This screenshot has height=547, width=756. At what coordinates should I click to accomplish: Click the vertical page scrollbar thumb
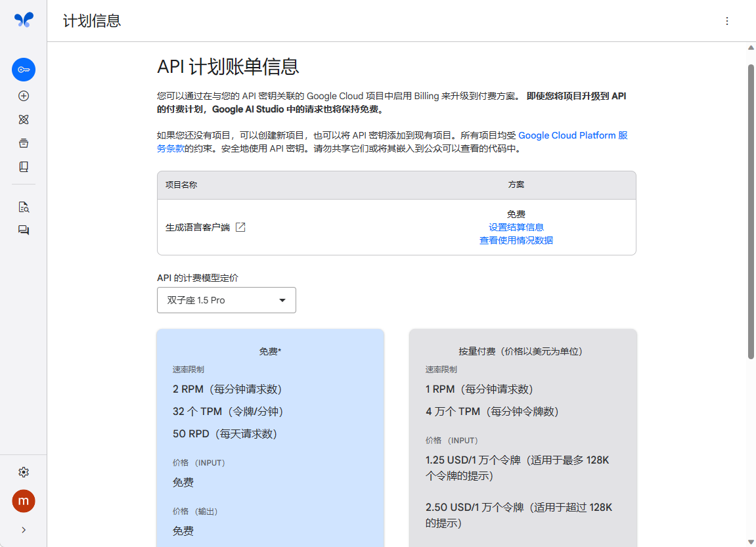[x=751, y=211]
